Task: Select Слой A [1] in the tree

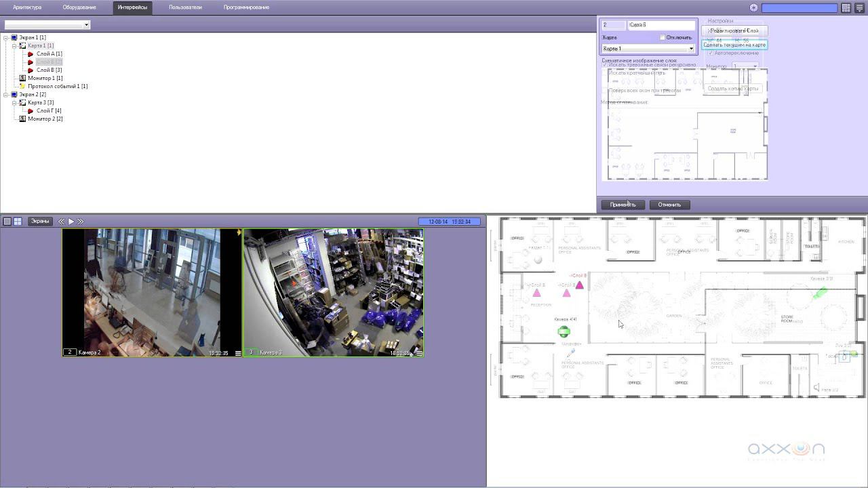Action: tap(50, 54)
